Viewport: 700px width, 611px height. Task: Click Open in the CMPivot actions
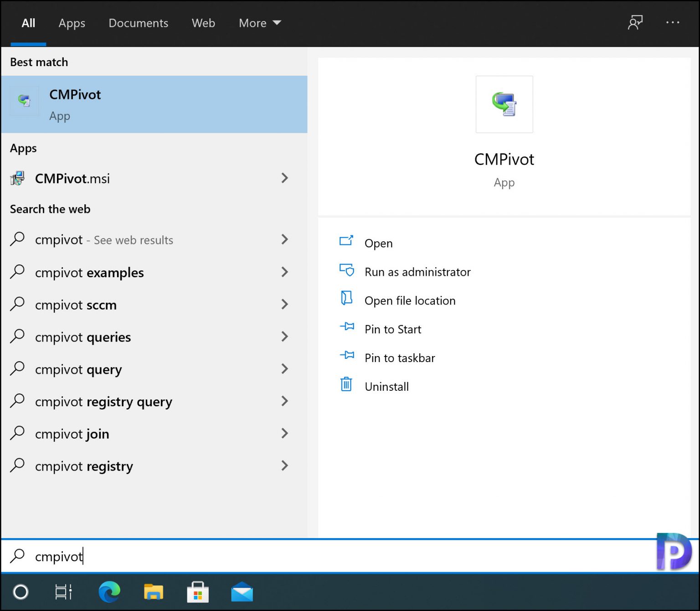378,243
